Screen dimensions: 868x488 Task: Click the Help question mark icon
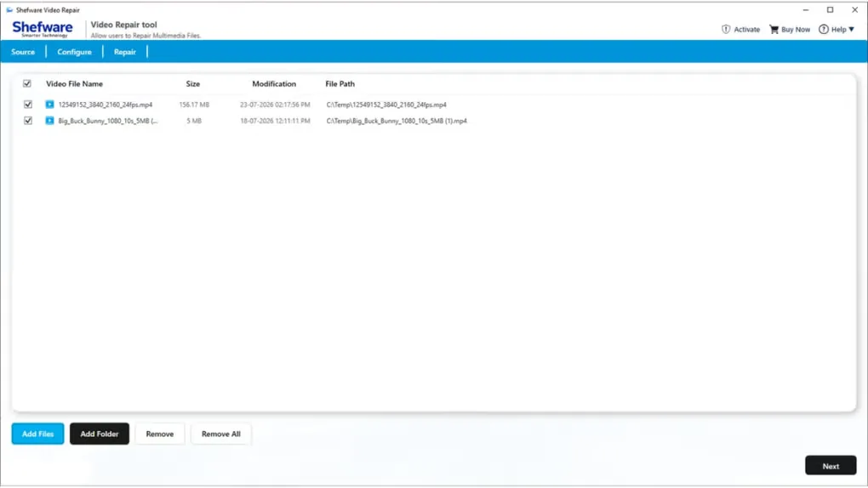click(824, 29)
